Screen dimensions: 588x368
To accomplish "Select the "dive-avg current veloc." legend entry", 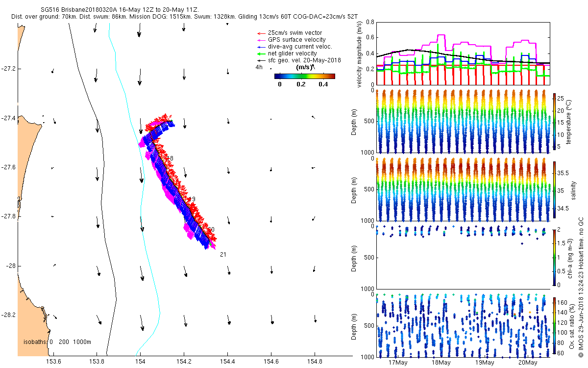I will tap(300, 47).
